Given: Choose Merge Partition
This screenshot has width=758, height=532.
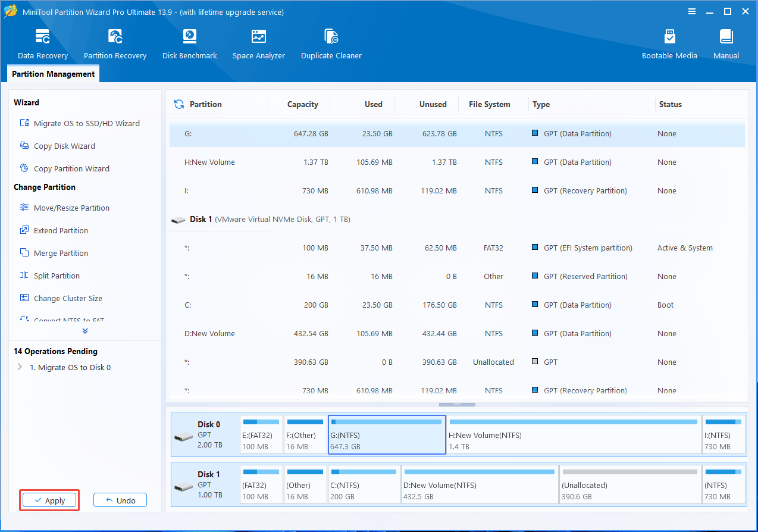Looking at the screenshot, I should [x=54, y=253].
